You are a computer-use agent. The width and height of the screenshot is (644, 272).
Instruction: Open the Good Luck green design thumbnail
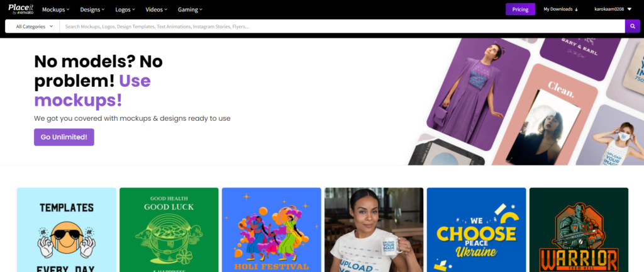click(169, 230)
